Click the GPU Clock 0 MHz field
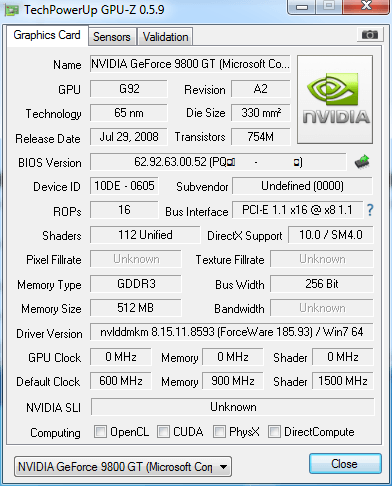The width and height of the screenshot is (392, 486). point(121,357)
